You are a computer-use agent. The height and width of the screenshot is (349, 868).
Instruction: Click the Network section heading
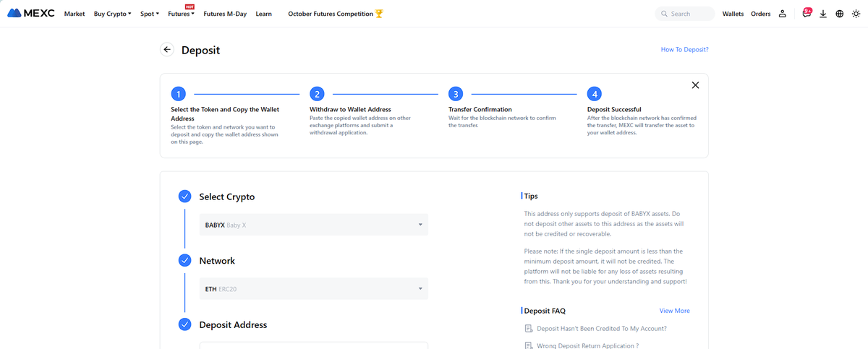pos(217,261)
